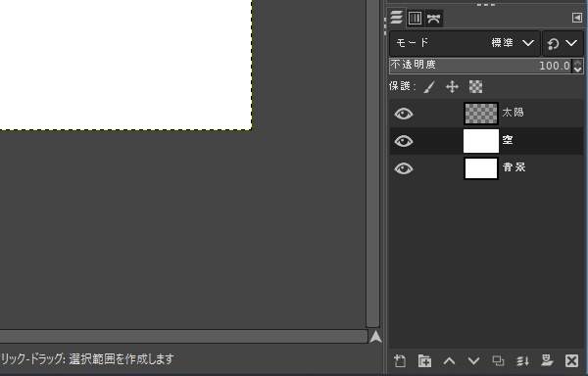Hide the 背景 layer with its eye icon
Viewport: 588px width, 376px height.
(x=404, y=168)
